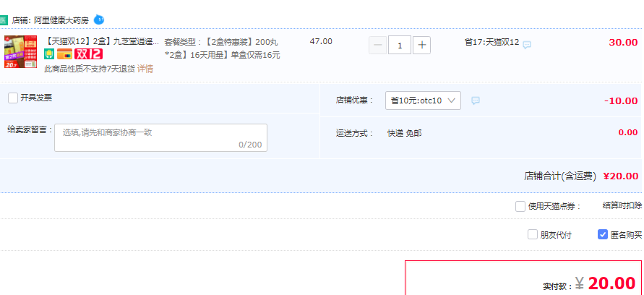Click the green store icon before 店铺
This screenshot has height=295, width=644.
[4, 20]
